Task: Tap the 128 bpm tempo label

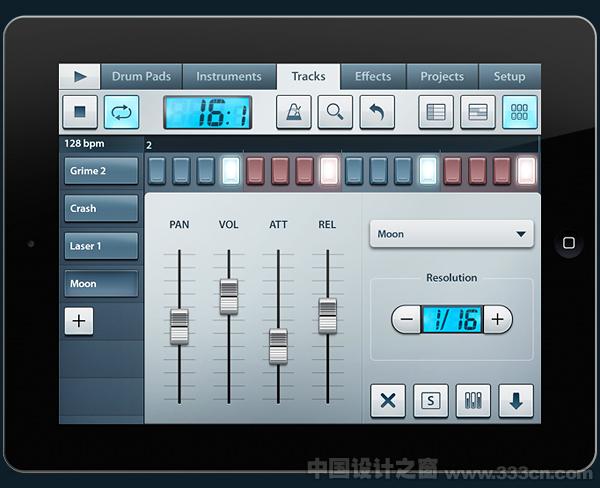Action: (x=84, y=144)
